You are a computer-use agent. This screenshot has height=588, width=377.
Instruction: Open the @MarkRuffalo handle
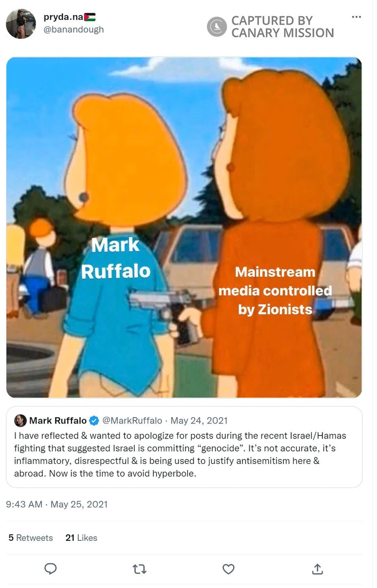point(132,420)
